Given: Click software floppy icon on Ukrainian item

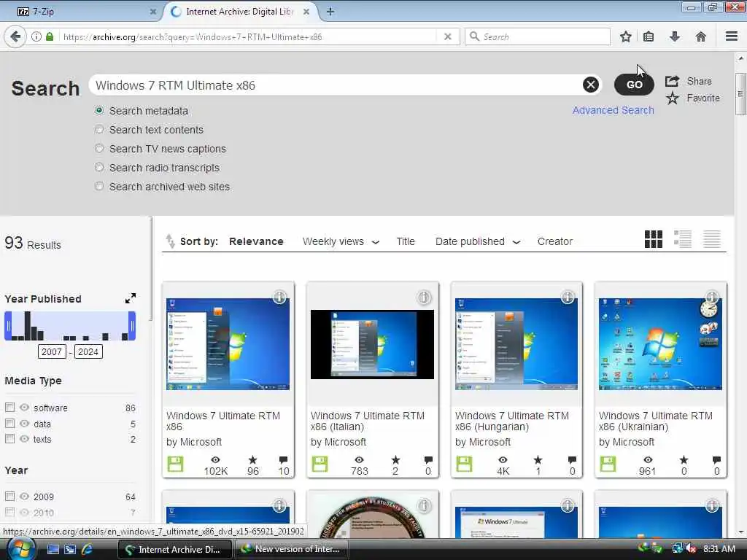Looking at the screenshot, I should (608, 464).
